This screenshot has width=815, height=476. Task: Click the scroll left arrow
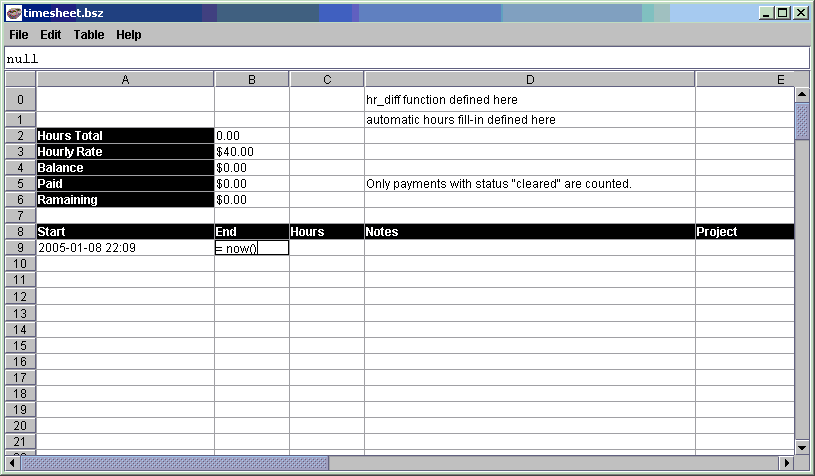[x=12, y=462]
